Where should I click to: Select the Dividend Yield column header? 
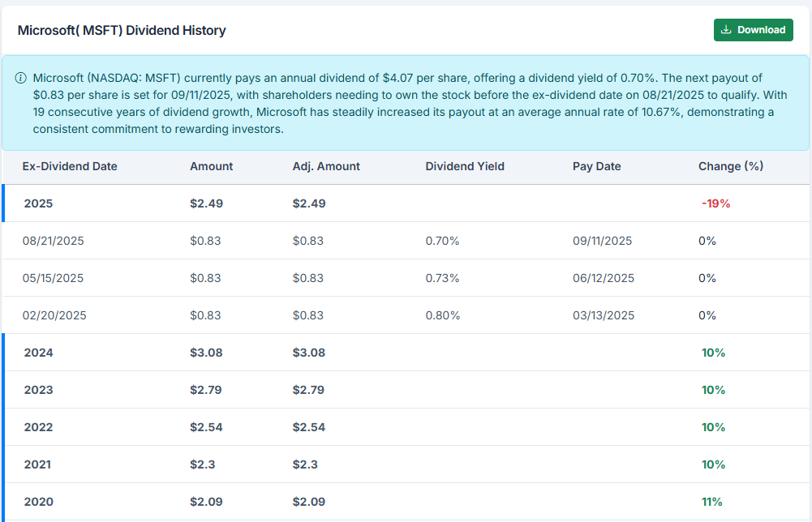465,167
